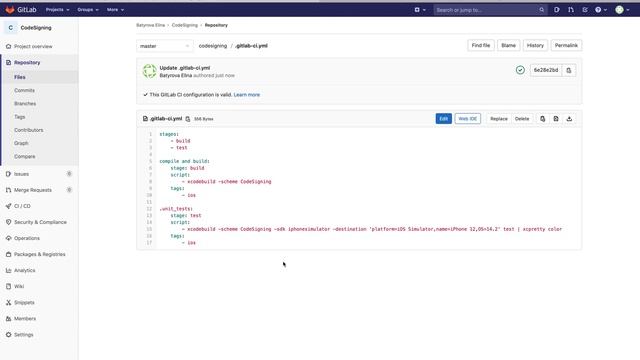Click the History button
The image size is (640, 360).
pos(535,45)
